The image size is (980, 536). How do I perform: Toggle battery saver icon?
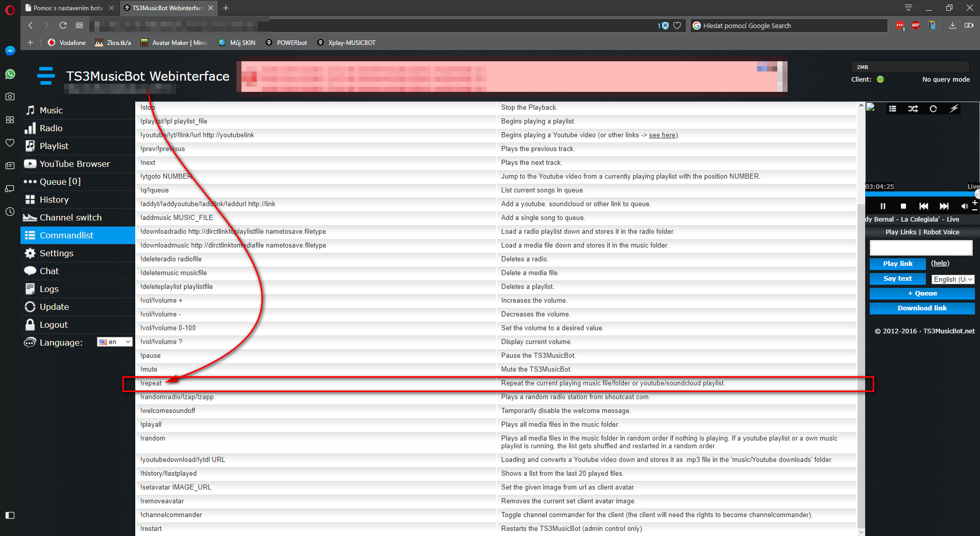(x=969, y=26)
